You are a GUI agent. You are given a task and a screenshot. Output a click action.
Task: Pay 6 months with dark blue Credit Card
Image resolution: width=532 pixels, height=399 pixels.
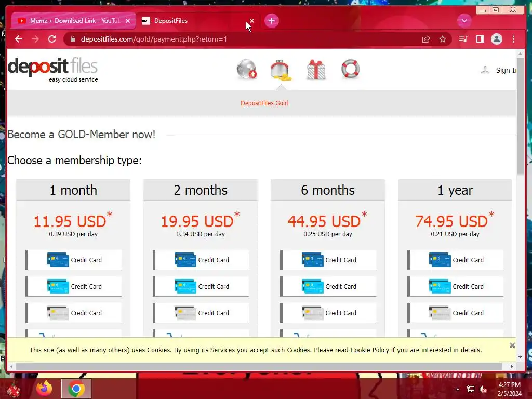pyautogui.click(x=328, y=260)
